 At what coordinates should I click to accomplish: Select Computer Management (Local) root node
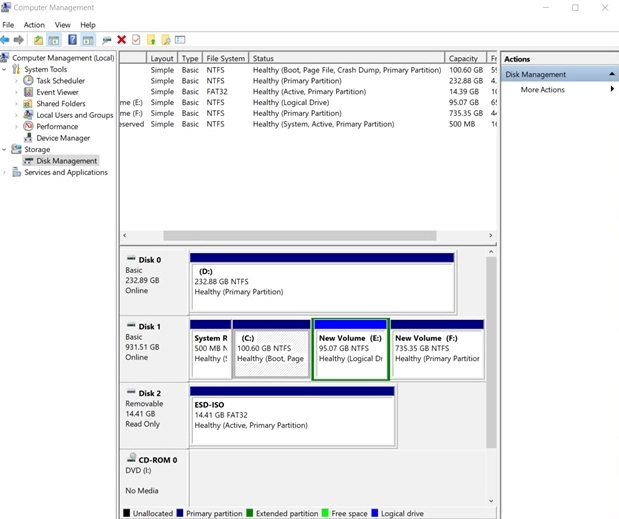click(63, 58)
